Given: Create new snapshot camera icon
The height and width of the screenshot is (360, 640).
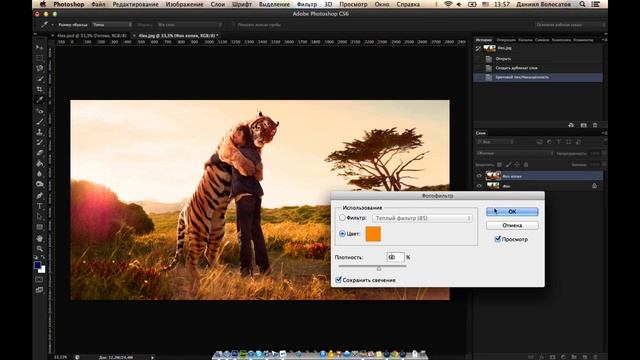Looking at the screenshot, I should (x=583, y=125).
